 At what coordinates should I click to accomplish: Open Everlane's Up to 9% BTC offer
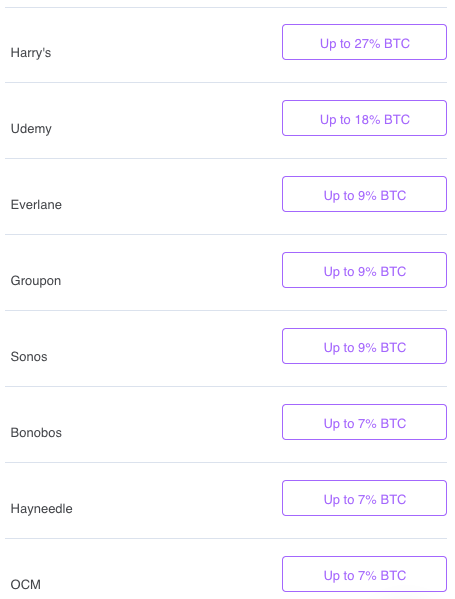(364, 194)
